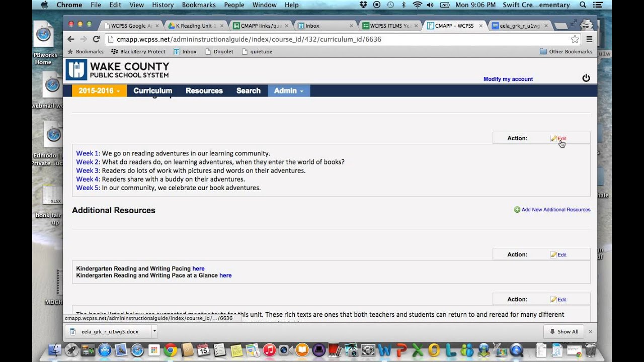
Task: Open the Other Bookmarks folder
Action: coord(566,52)
